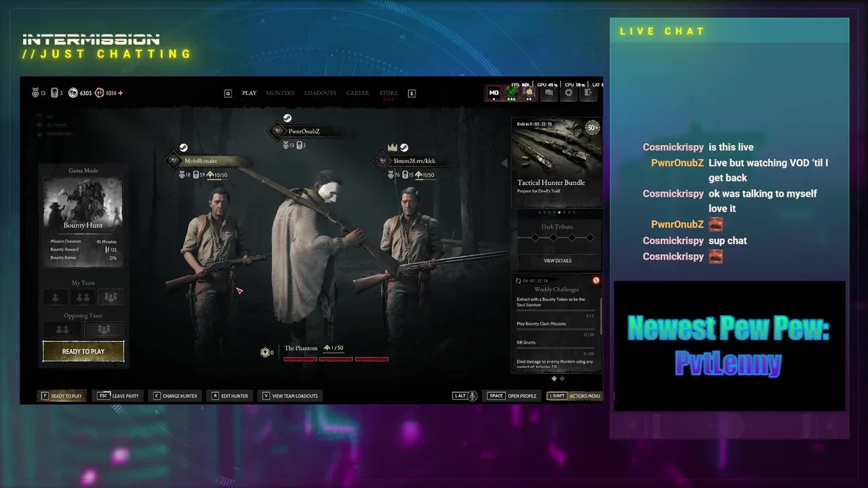Toggle the L.ALT microphone push-to-talk icon
The height and width of the screenshot is (488, 868).
point(473,396)
